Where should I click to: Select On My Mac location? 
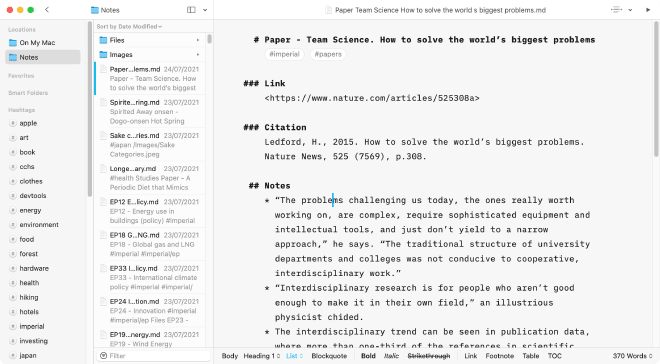[43, 43]
